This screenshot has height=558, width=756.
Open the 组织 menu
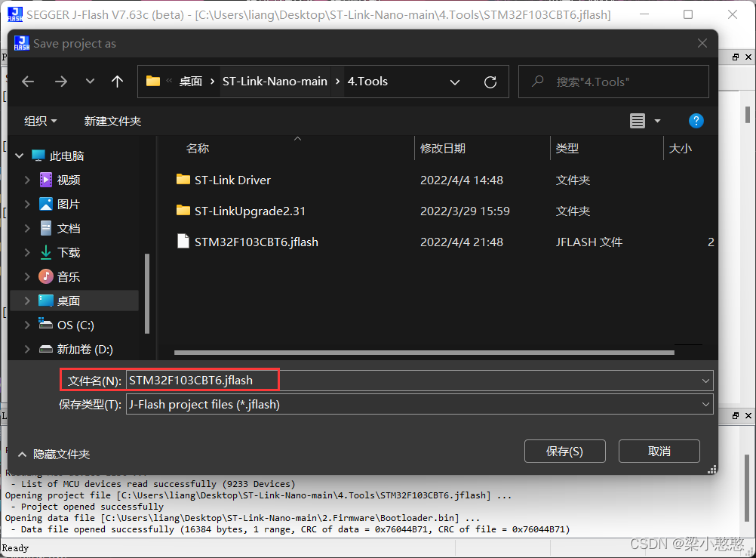41,121
